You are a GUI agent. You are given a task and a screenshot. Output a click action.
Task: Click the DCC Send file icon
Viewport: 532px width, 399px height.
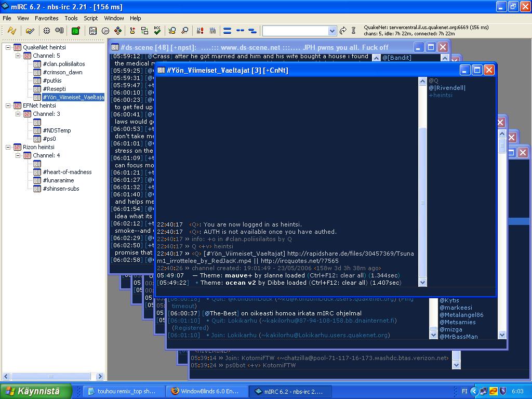132,31
